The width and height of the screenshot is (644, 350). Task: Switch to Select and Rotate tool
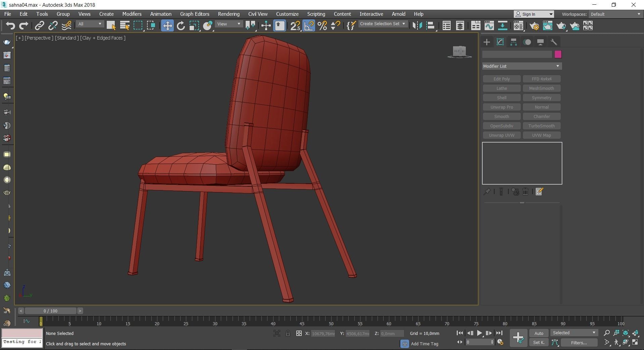click(181, 26)
